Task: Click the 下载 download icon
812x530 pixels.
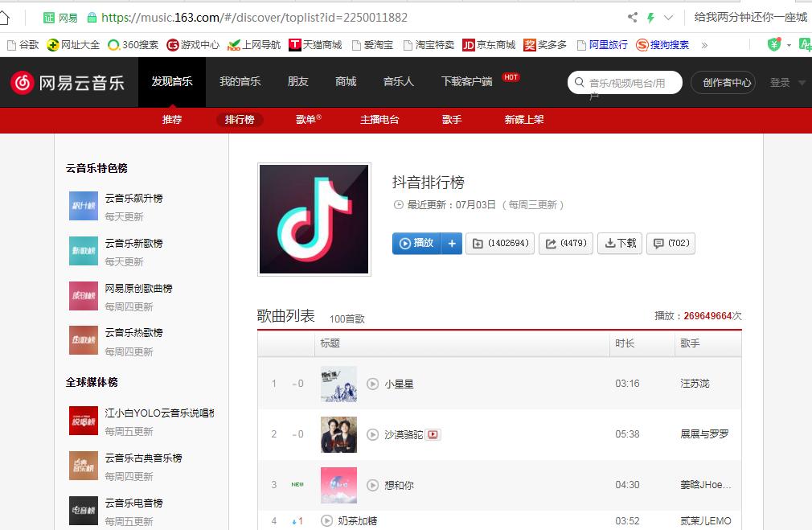Action: point(619,244)
